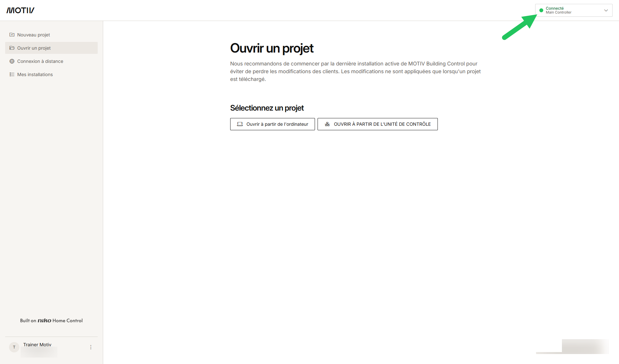Click Ouvrir à partir de l'ordinateur

coord(272,124)
